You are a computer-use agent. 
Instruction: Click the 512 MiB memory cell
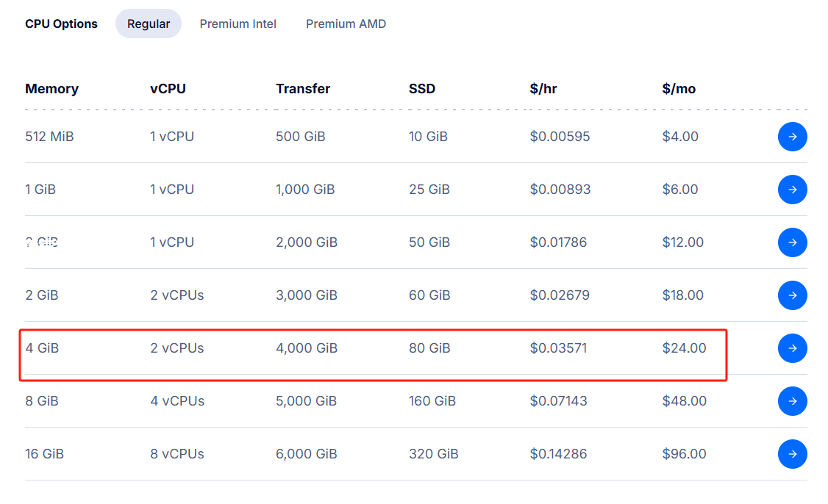pyautogui.click(x=49, y=137)
